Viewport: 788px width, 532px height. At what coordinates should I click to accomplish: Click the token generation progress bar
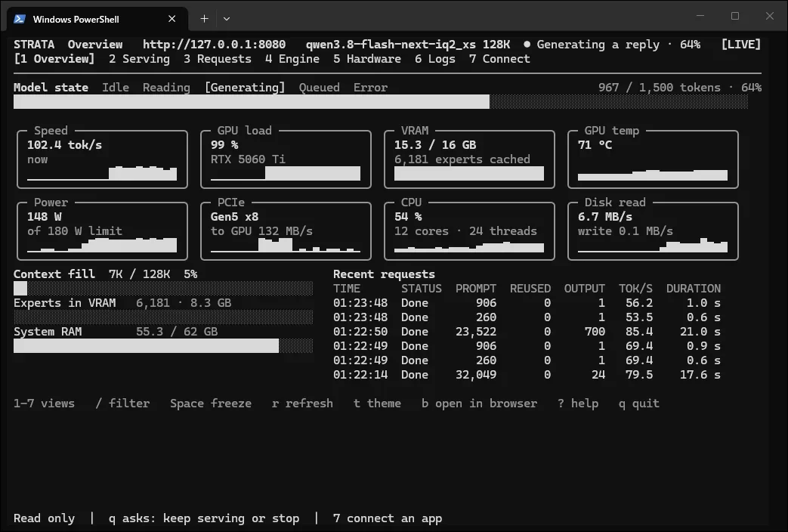tap(381, 101)
